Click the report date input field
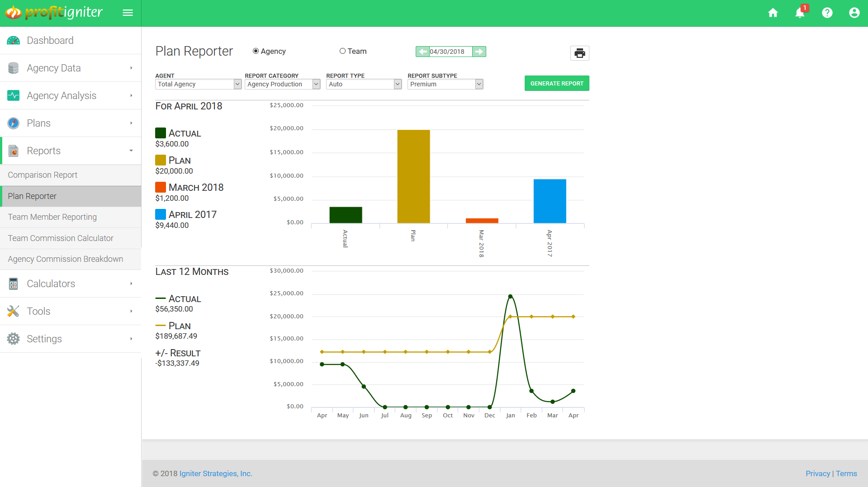868x487 pixels. click(x=450, y=52)
